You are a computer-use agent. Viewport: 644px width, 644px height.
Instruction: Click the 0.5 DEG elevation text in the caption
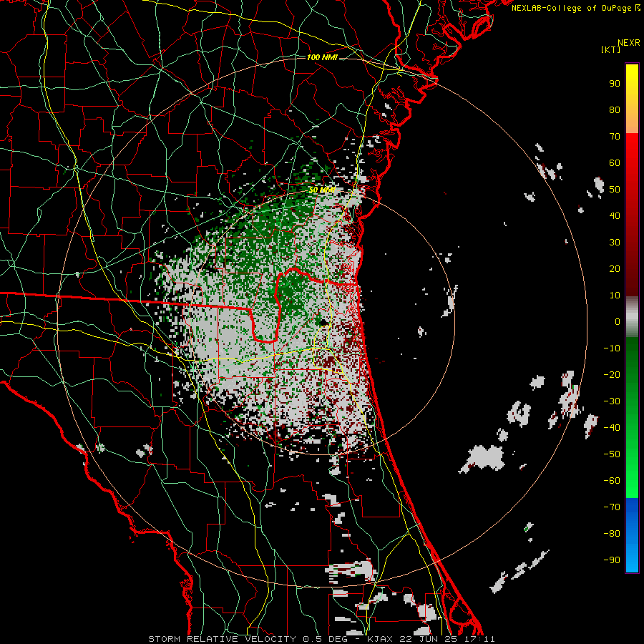point(325,639)
